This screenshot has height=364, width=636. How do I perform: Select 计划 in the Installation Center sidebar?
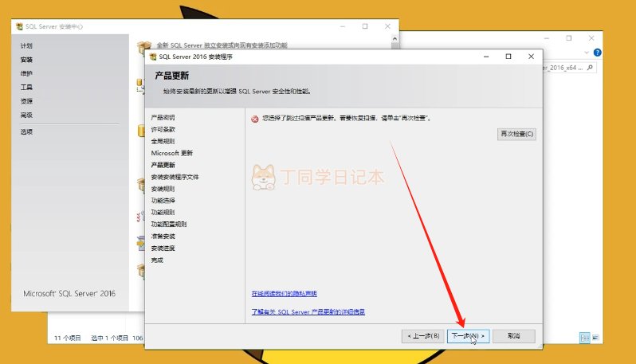[26, 46]
